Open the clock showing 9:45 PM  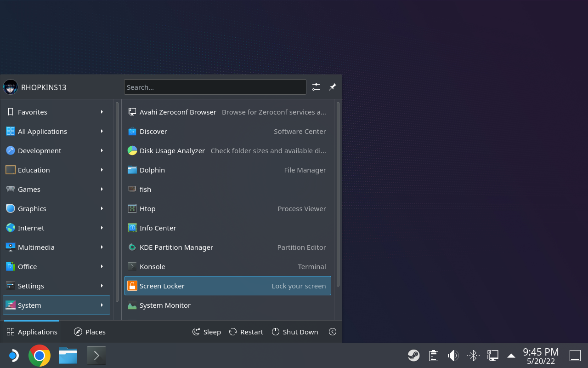tap(541, 356)
